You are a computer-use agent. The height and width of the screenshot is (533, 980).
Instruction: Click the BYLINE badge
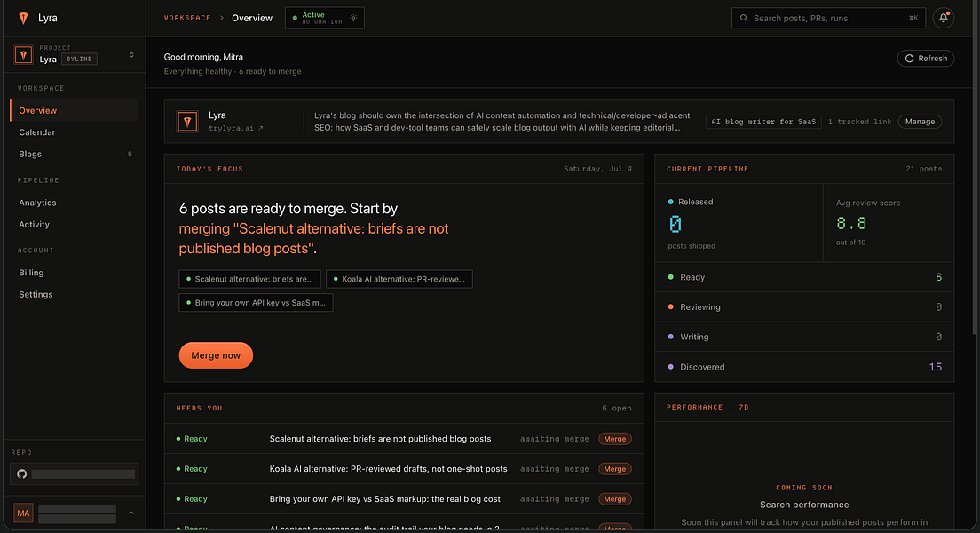(x=79, y=59)
